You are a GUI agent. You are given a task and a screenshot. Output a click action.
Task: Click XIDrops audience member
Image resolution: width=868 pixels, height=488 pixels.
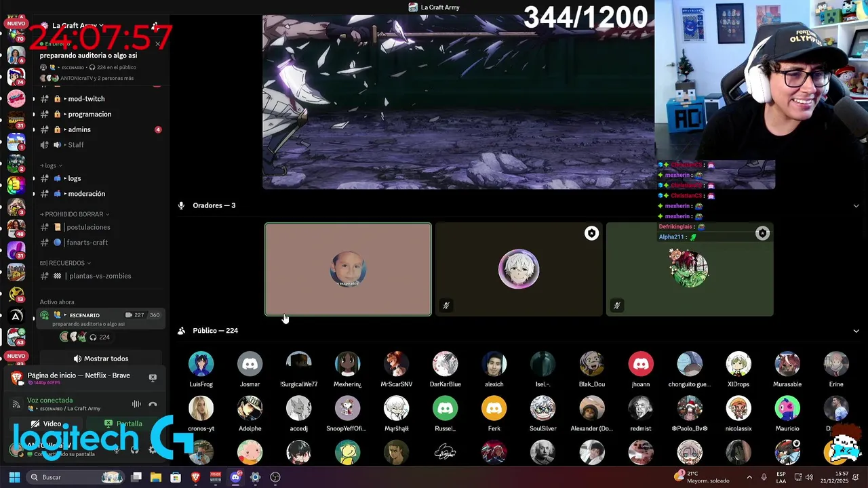pos(738,370)
